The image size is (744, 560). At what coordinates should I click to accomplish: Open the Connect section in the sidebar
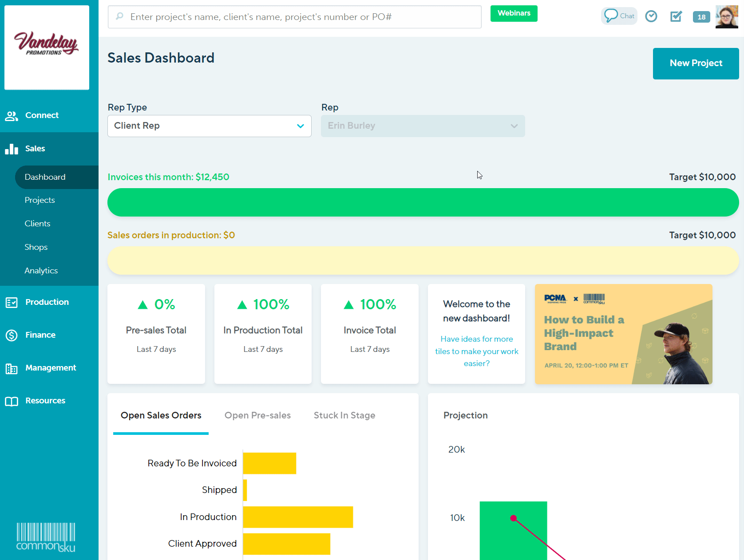(42, 115)
